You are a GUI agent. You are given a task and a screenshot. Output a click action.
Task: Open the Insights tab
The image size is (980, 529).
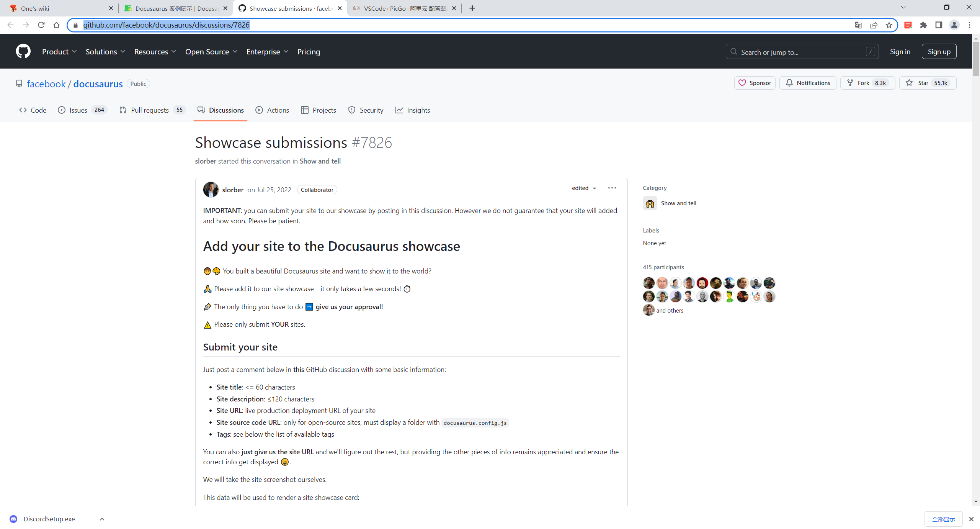(x=413, y=110)
